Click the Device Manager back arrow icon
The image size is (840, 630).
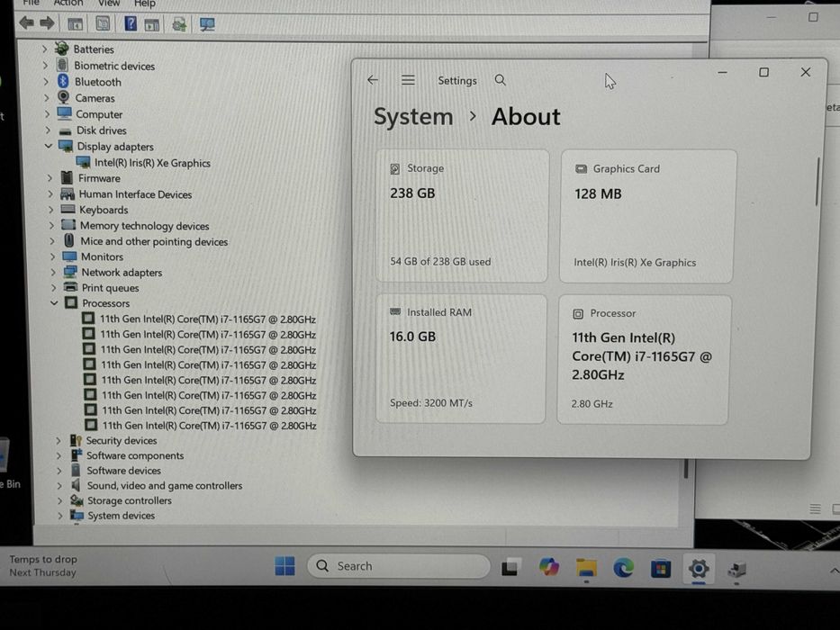point(26,23)
